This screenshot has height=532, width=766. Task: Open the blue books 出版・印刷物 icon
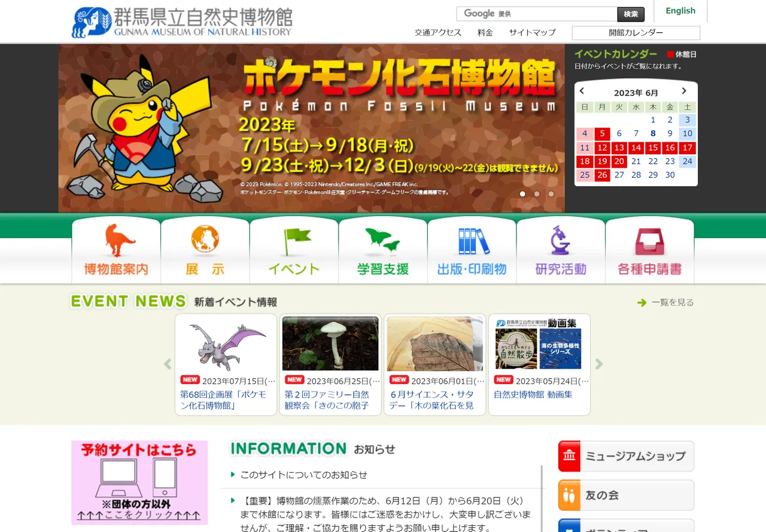tap(473, 242)
